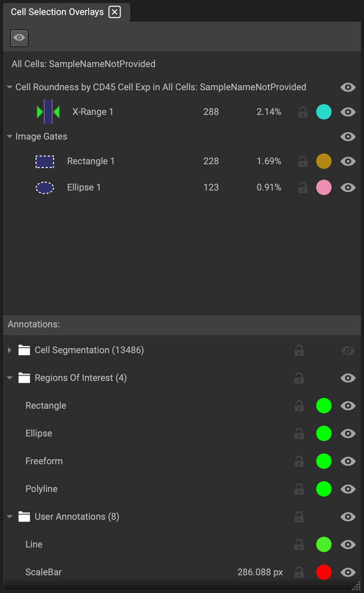Show hidden Cell Segmentation annotations
The width and height of the screenshot is (364, 593).
pyautogui.click(x=348, y=350)
